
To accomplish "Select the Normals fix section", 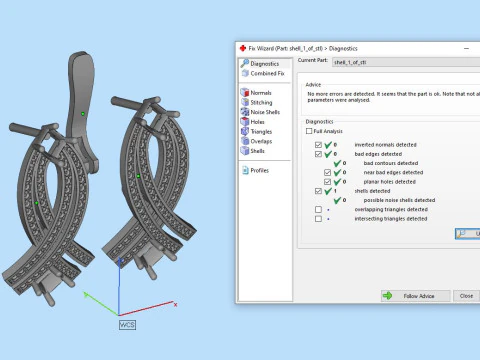I will click(261, 93).
